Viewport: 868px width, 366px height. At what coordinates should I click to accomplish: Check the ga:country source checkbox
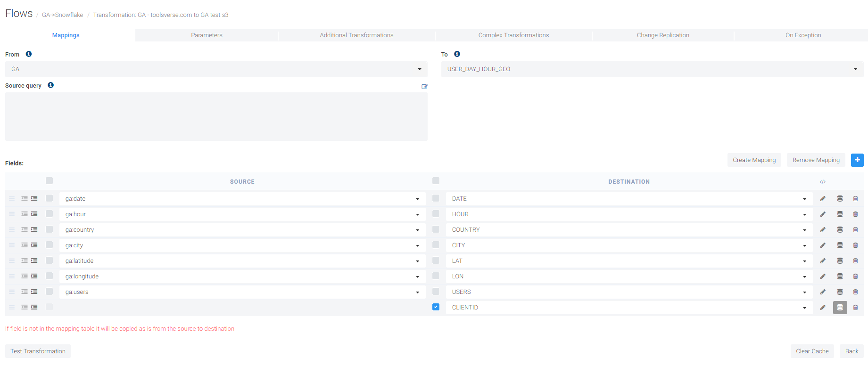pos(50,229)
